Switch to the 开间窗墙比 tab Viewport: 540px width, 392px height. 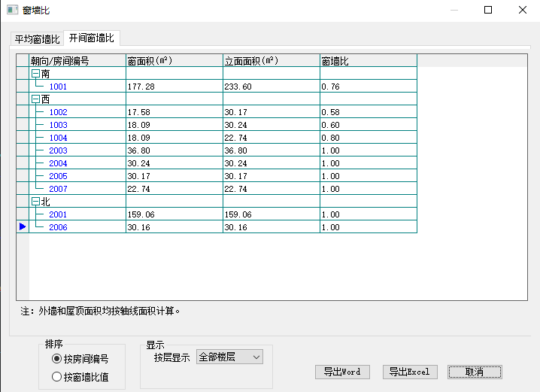point(92,38)
